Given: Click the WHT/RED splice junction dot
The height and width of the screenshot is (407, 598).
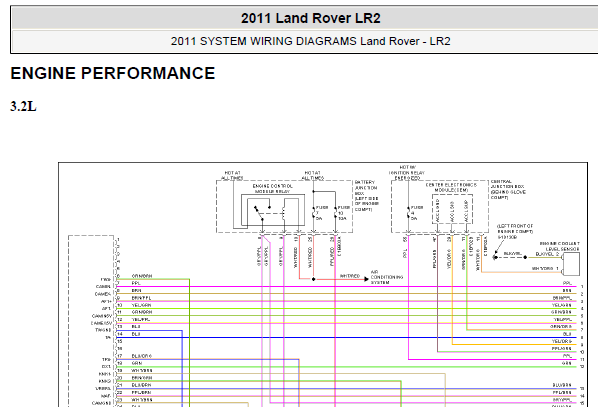Looking at the screenshot, I should (313, 279).
